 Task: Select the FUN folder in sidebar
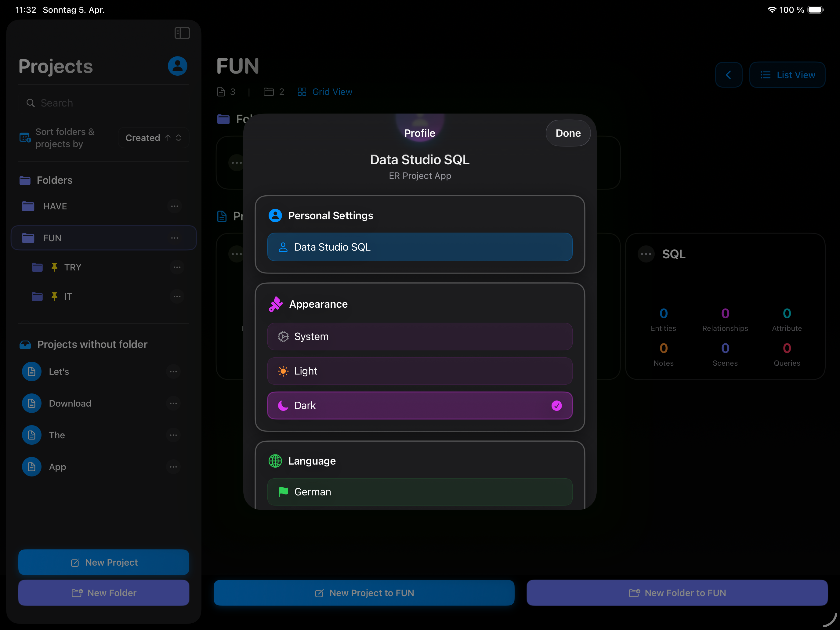[104, 238]
